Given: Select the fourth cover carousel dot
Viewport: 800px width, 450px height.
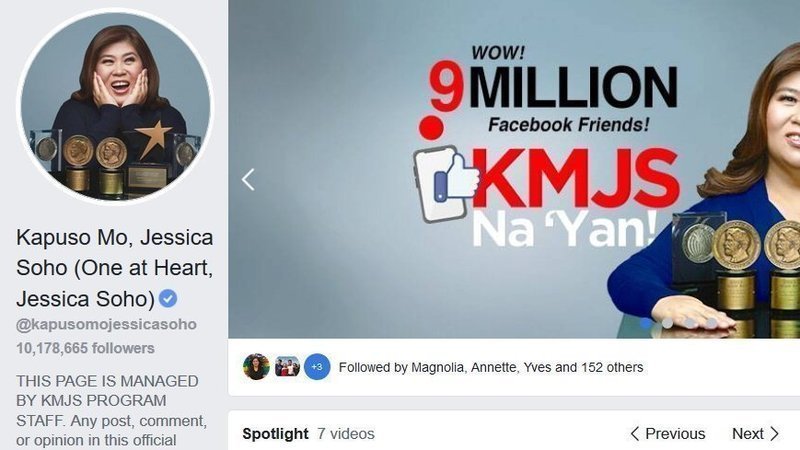Looking at the screenshot, I should point(711,323).
